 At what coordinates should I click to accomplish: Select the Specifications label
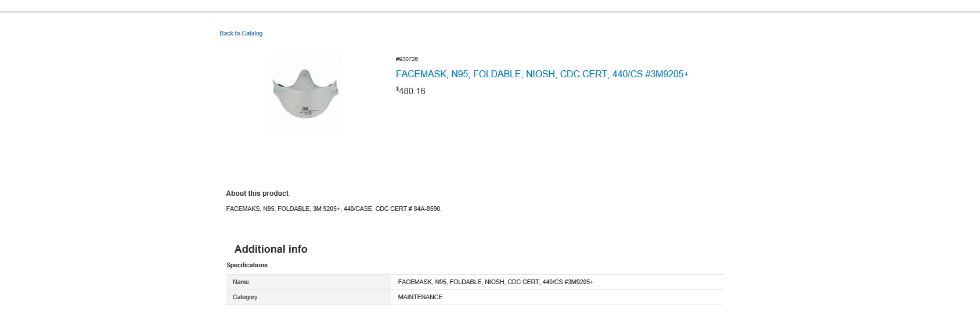click(247, 265)
